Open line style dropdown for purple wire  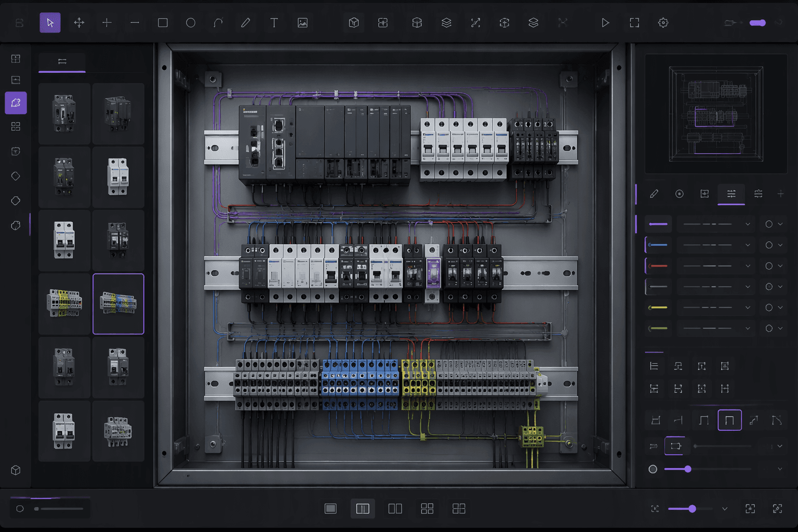tap(716, 224)
